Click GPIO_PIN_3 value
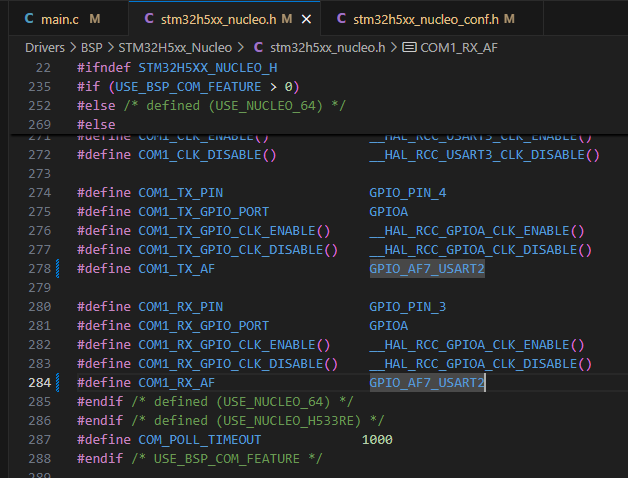 click(x=407, y=307)
